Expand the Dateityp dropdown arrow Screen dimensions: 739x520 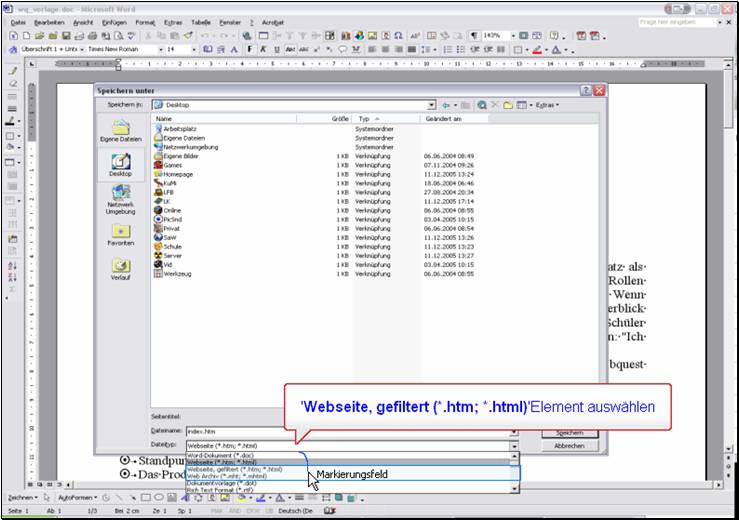pyautogui.click(x=514, y=445)
